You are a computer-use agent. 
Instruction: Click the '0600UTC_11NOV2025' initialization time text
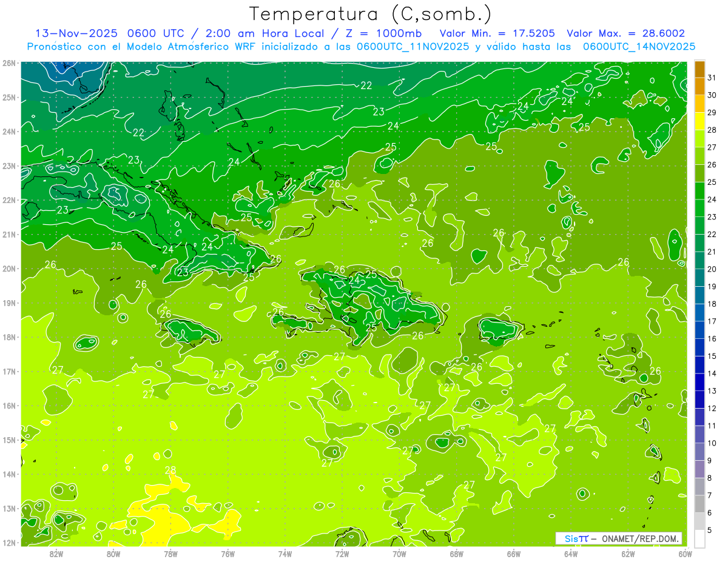click(x=413, y=47)
